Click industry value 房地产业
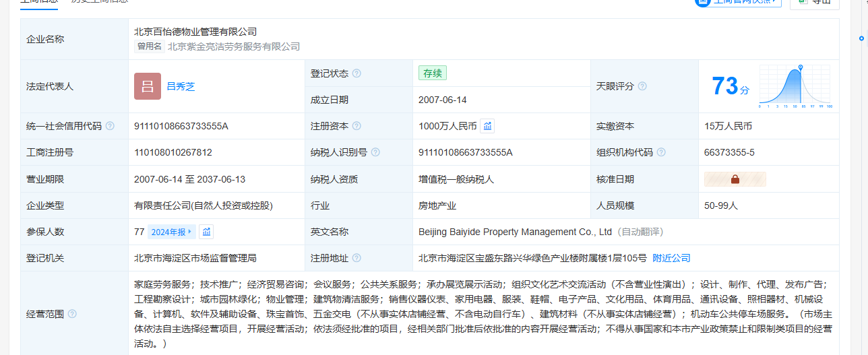 (x=437, y=205)
